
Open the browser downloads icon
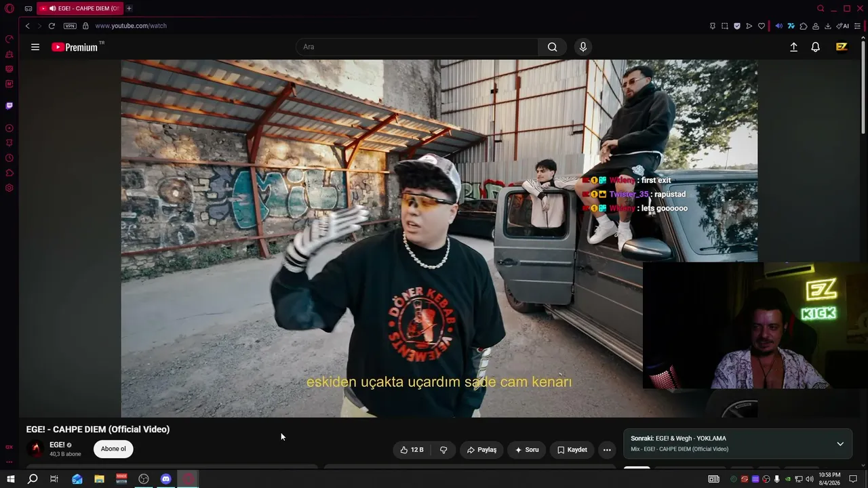828,26
